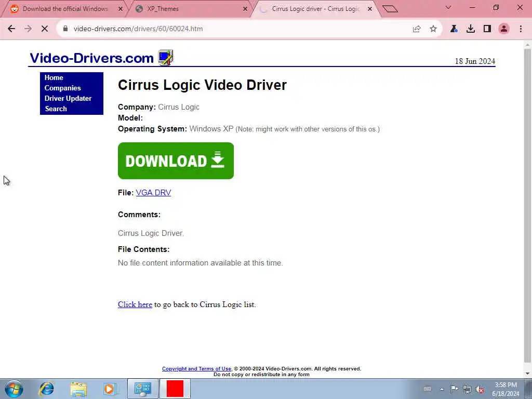The height and width of the screenshot is (399, 532).
Task: Click the 18 Jun 2024 date text
Action: coord(475,61)
